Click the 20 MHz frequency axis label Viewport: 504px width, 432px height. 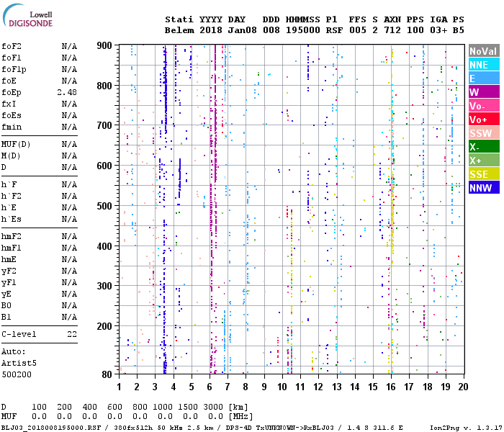tap(463, 387)
